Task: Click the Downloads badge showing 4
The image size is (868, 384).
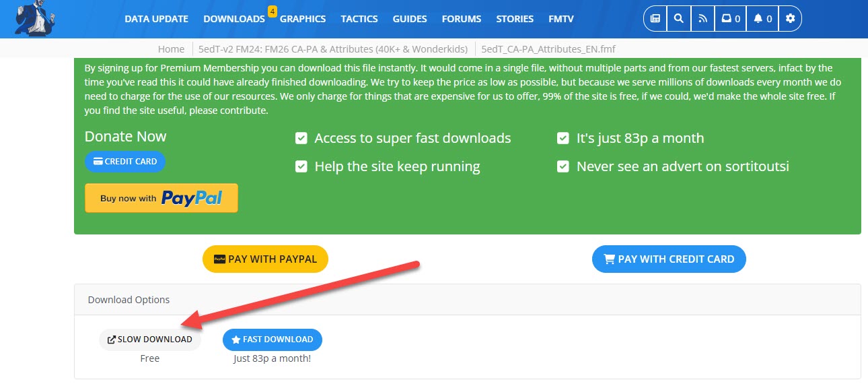Action: click(x=272, y=11)
